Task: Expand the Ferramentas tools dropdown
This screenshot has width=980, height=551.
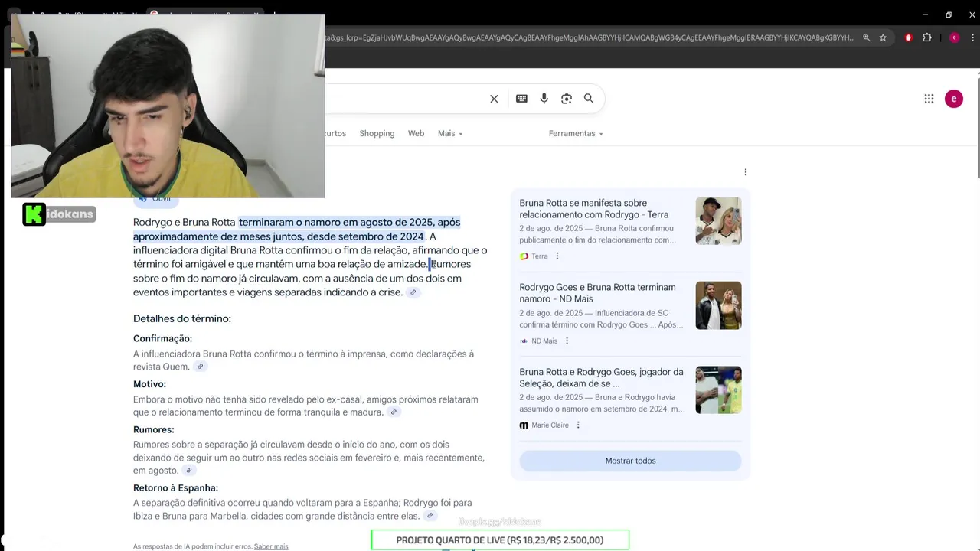Action: click(576, 133)
